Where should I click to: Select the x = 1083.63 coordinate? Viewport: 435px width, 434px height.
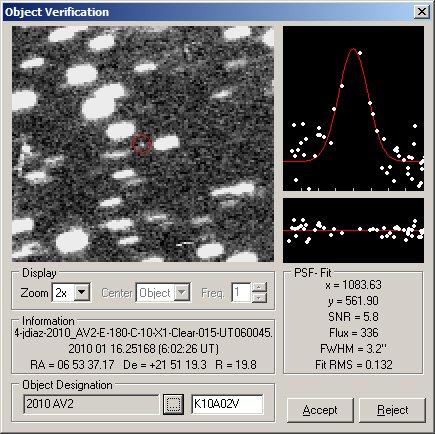[x=353, y=285]
